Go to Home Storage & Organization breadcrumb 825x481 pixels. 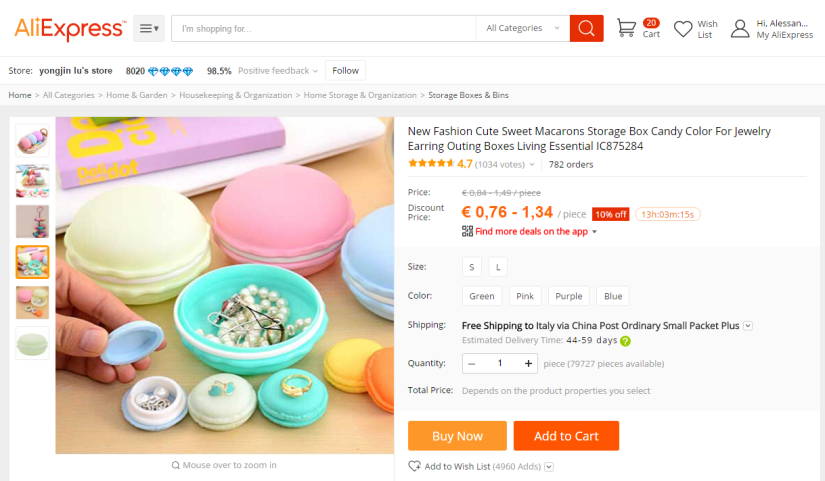click(360, 95)
